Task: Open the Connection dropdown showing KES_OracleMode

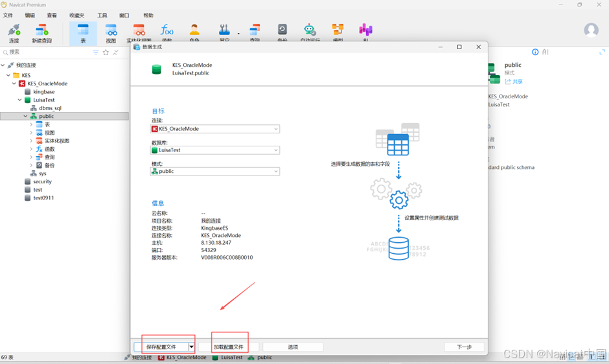Action: coord(215,129)
